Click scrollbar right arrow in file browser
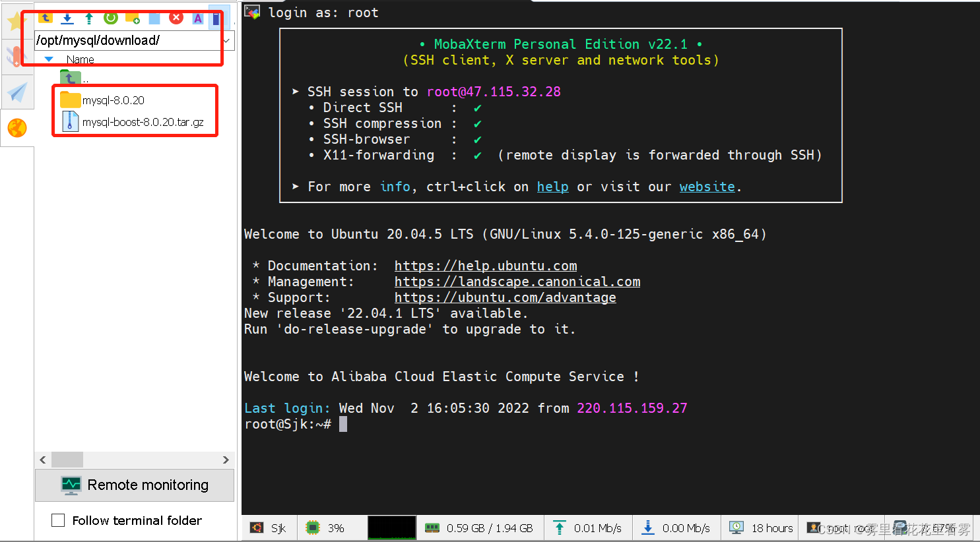Image resolution: width=980 pixels, height=542 pixels. [226, 460]
